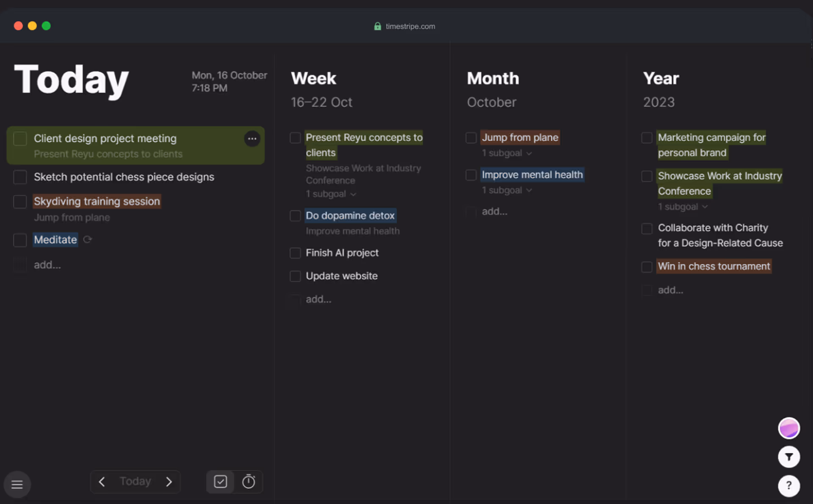The width and height of the screenshot is (813, 504).
Task: Open the help question mark button
Action: (x=788, y=485)
